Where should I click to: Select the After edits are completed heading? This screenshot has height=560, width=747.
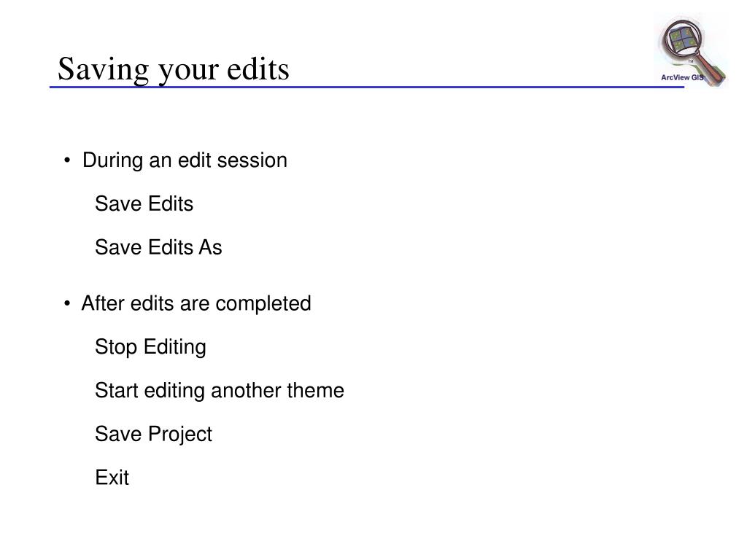tap(196, 303)
